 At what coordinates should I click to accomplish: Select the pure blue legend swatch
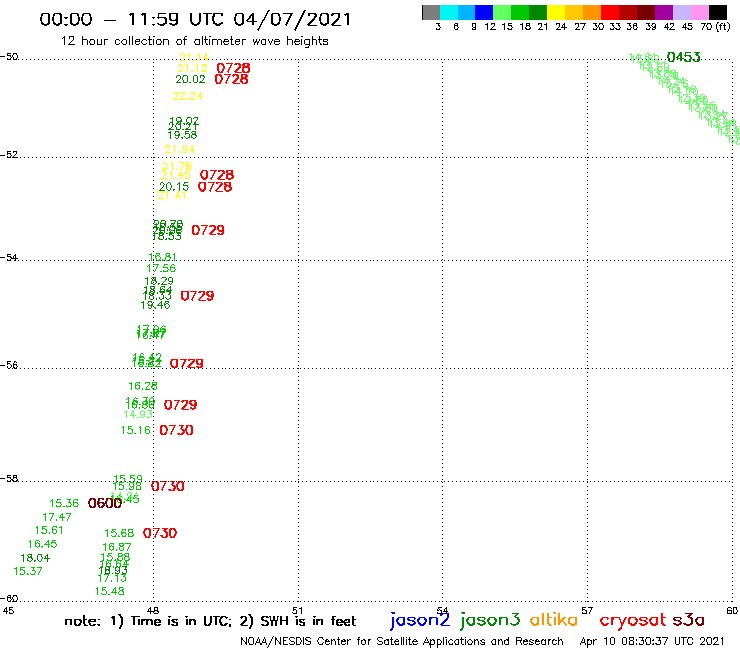pyautogui.click(x=484, y=12)
